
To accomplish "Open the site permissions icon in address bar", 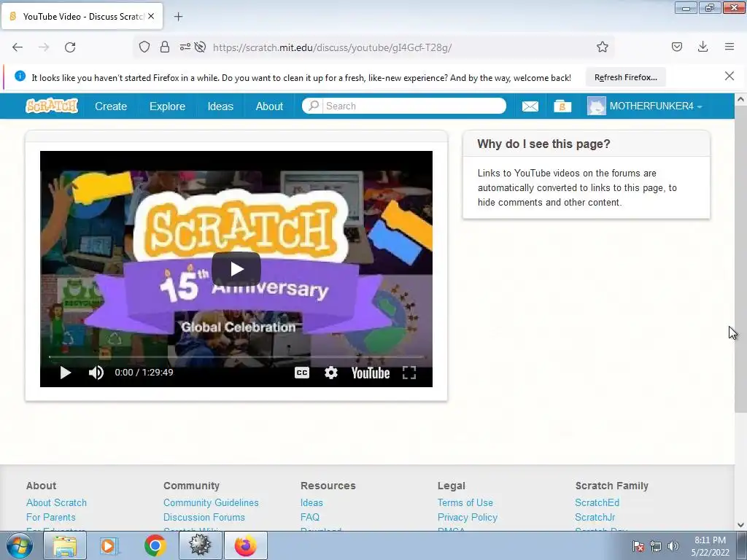I will [x=185, y=47].
